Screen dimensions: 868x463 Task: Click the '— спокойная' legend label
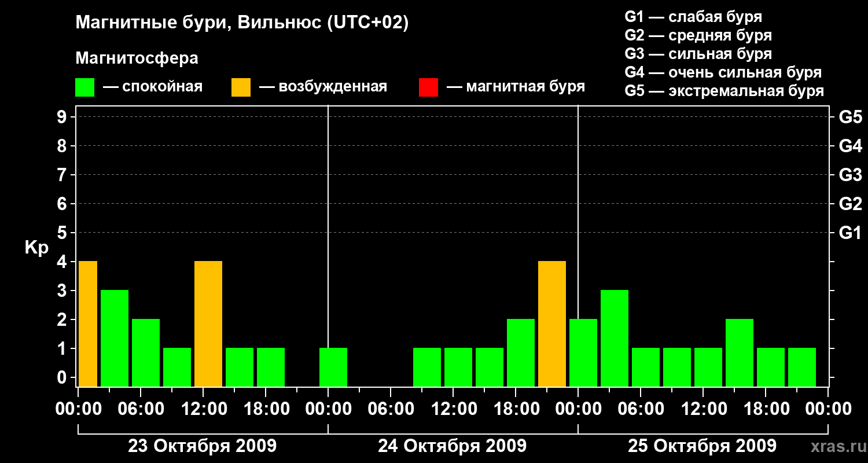click(x=153, y=87)
